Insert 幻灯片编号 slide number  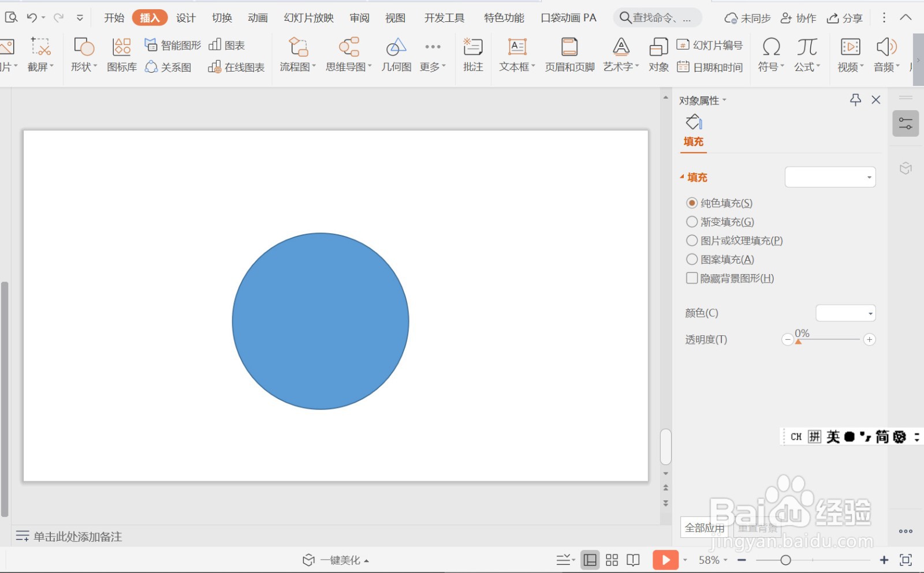click(x=710, y=44)
